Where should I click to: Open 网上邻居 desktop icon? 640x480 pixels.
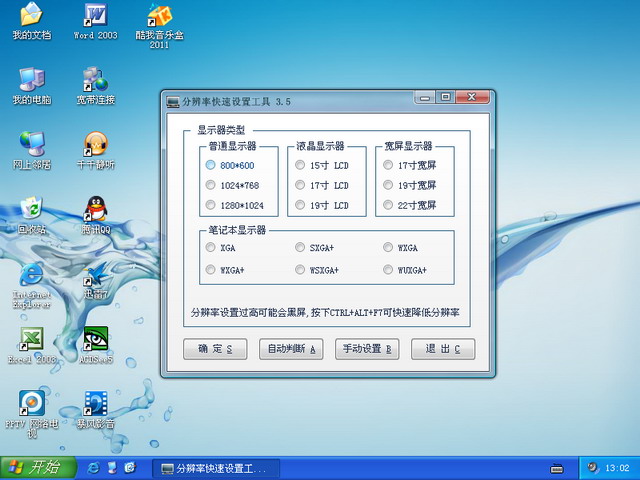[x=31, y=151]
